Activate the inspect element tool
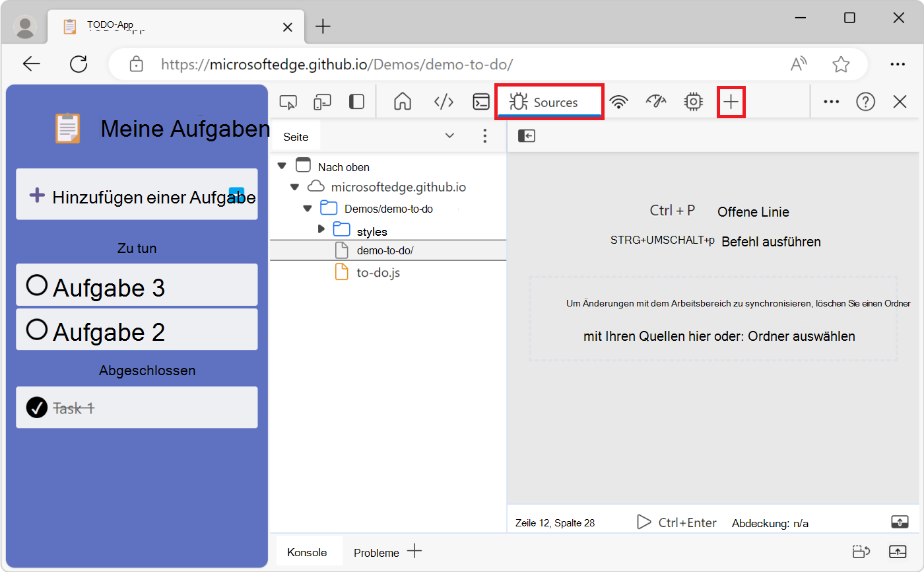The image size is (924, 572). [288, 102]
